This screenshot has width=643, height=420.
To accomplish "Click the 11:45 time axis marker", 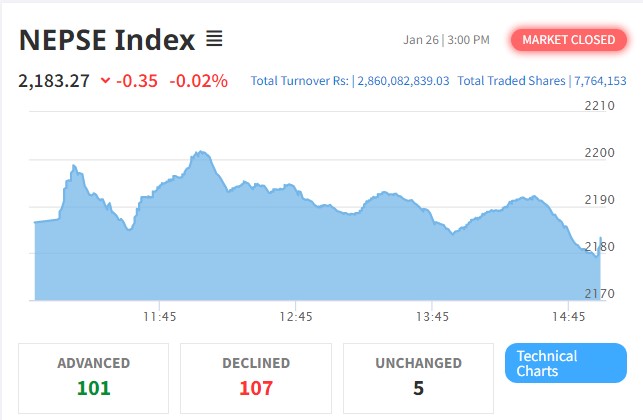I will click(x=159, y=316).
